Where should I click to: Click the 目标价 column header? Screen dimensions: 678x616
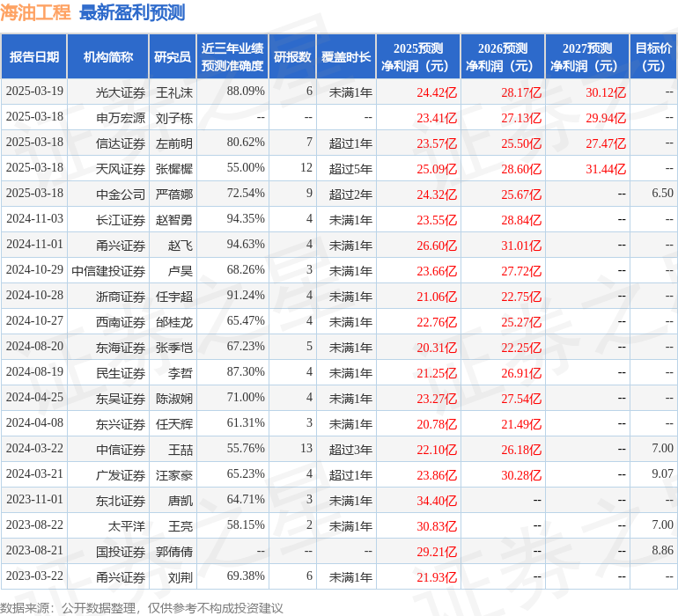click(x=653, y=56)
